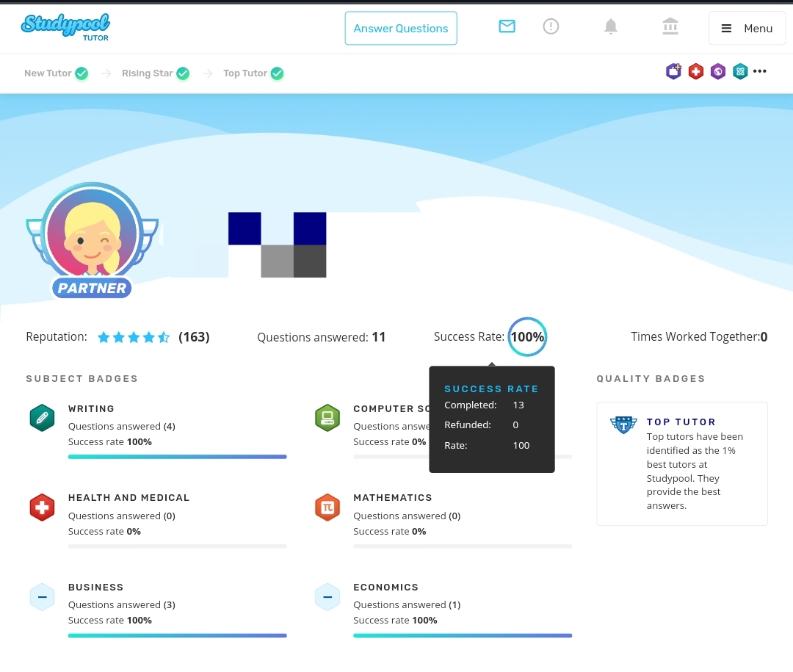
Task: Click the PARTNER label under avatar
Action: (92, 288)
